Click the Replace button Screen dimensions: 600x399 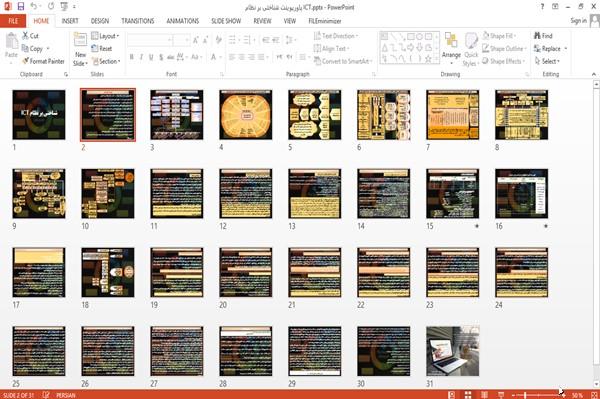coord(550,49)
